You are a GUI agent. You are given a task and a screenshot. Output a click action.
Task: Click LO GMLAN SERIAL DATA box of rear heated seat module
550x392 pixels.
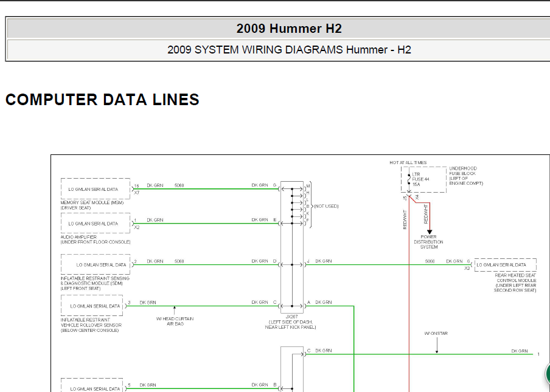click(506, 265)
